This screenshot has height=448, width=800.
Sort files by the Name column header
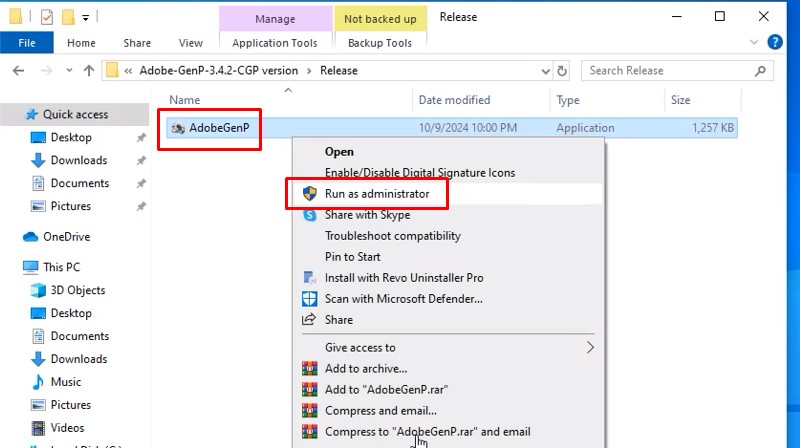click(x=185, y=100)
